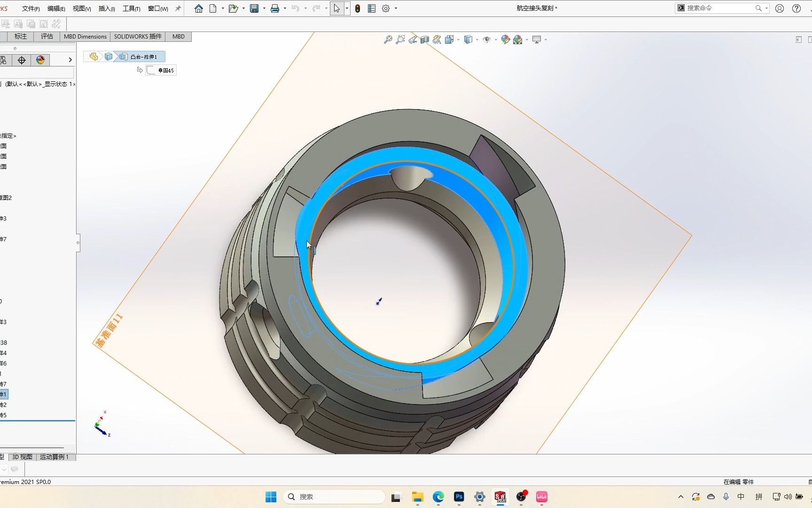The height and width of the screenshot is (508, 812).
Task: Click the Previous View camera icon
Action: tap(413, 40)
